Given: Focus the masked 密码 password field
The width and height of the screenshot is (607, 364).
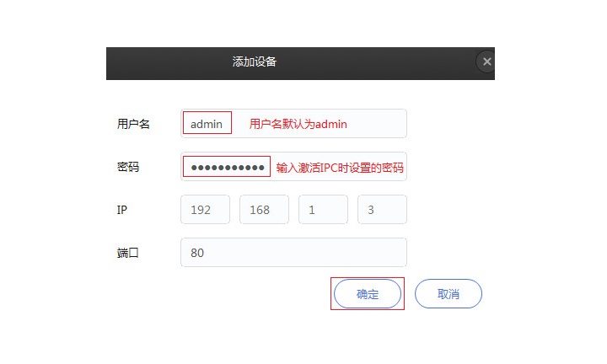Looking at the screenshot, I should point(293,166).
